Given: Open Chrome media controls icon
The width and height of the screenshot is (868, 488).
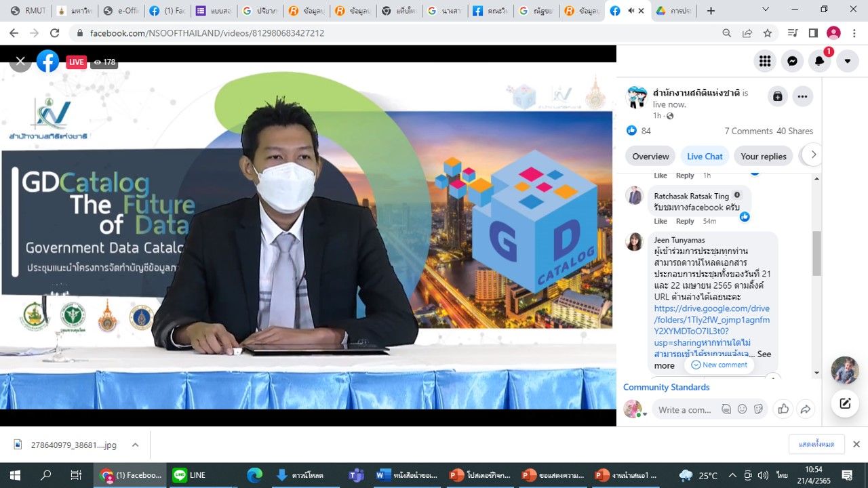Looking at the screenshot, I should point(793,33).
